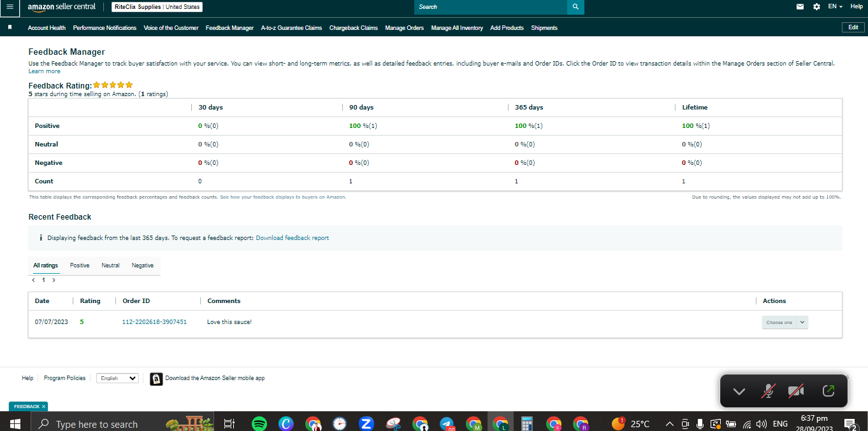Image resolution: width=868 pixels, height=431 pixels.
Task: Open the hamburger navigation menu
Action: pos(9,7)
